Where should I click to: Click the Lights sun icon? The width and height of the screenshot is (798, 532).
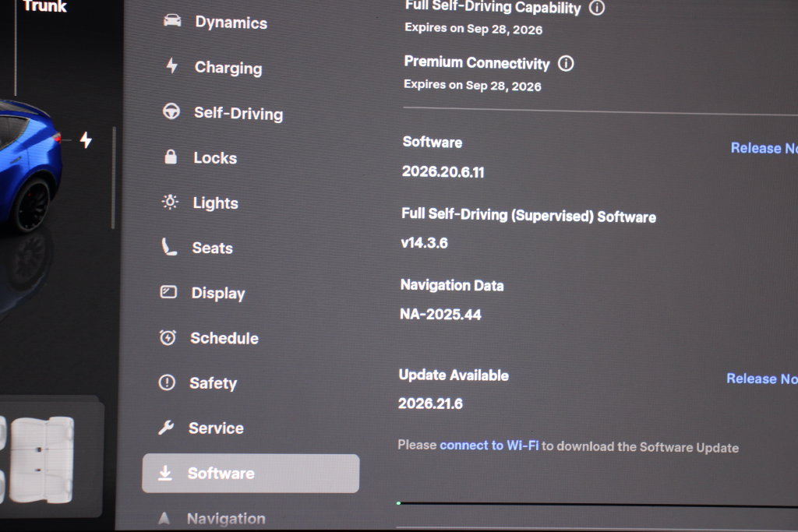(x=170, y=202)
